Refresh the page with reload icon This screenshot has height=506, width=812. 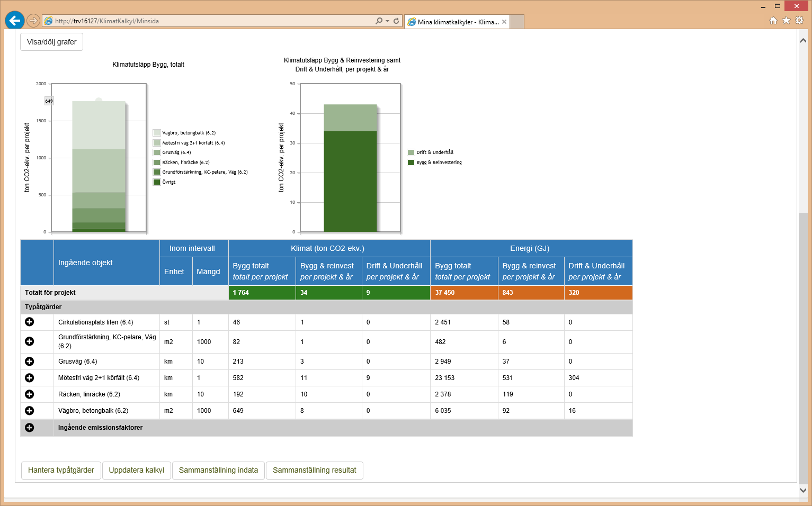tap(396, 21)
